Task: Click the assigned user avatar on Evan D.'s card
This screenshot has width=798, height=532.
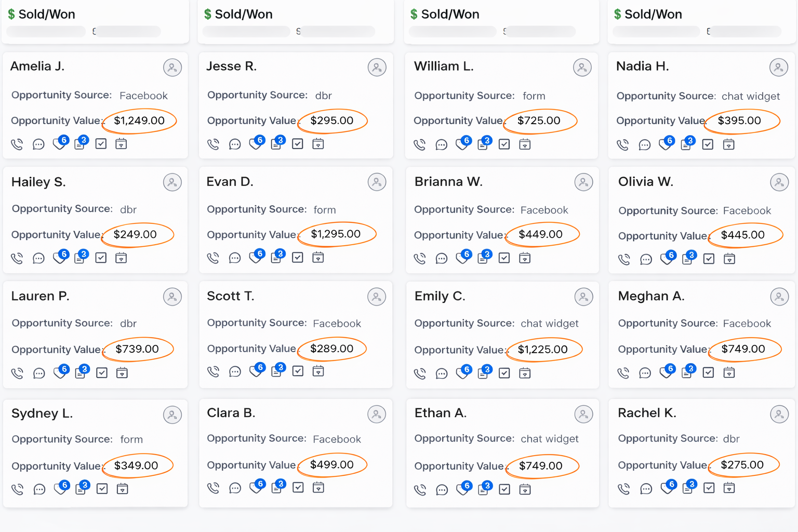Action: click(377, 182)
